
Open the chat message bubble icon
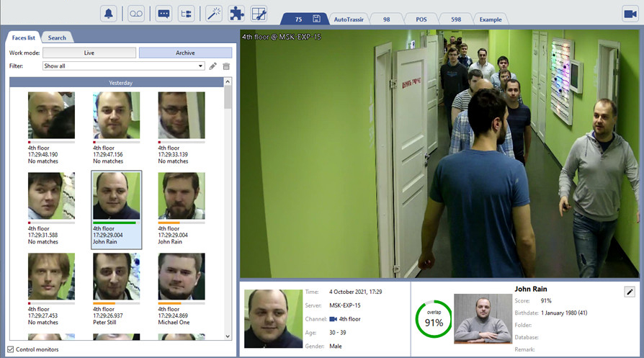pos(164,13)
